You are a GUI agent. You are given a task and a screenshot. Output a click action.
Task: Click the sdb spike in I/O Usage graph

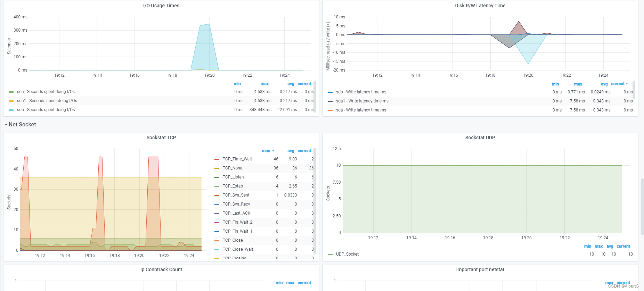pos(205,47)
